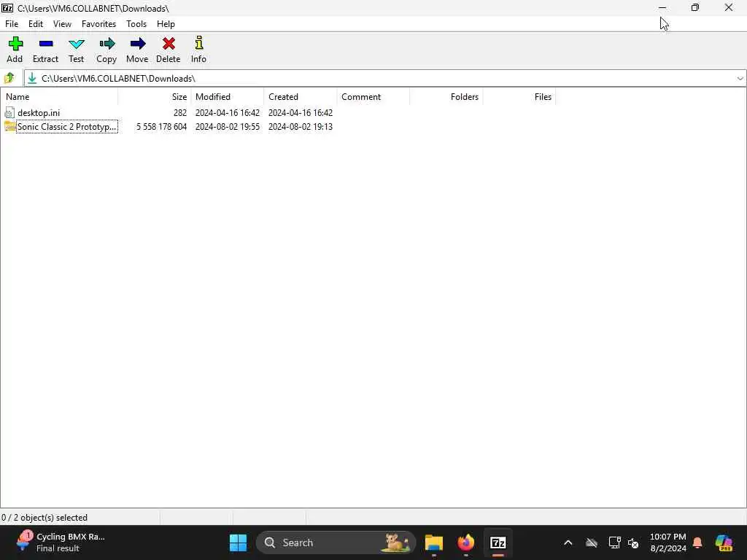Go up one folder level icon
Screen dimensions: 747x560
tap(9, 78)
